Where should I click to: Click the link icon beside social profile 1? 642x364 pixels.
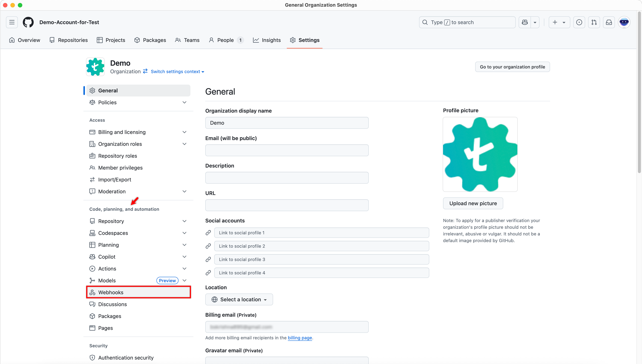tap(208, 232)
